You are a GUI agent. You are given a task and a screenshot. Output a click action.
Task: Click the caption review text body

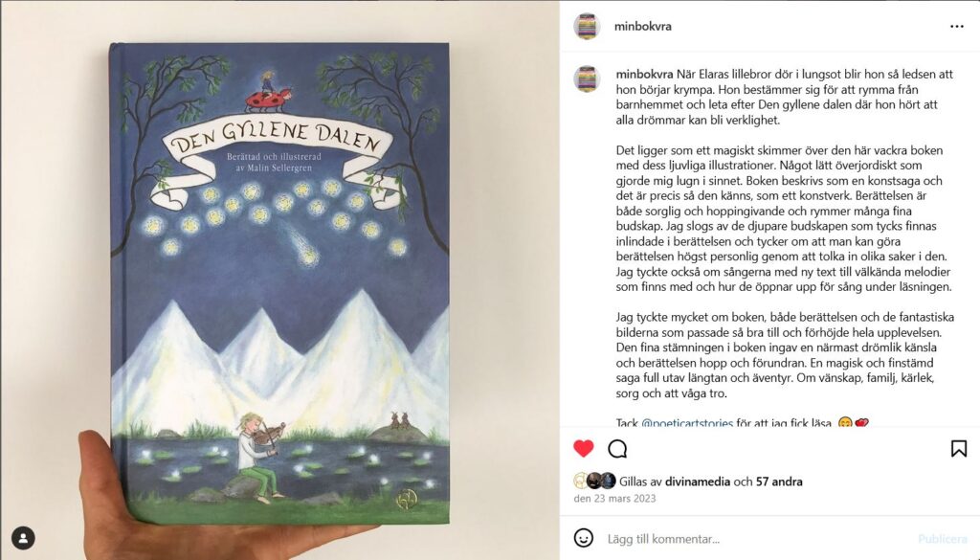pos(785,249)
